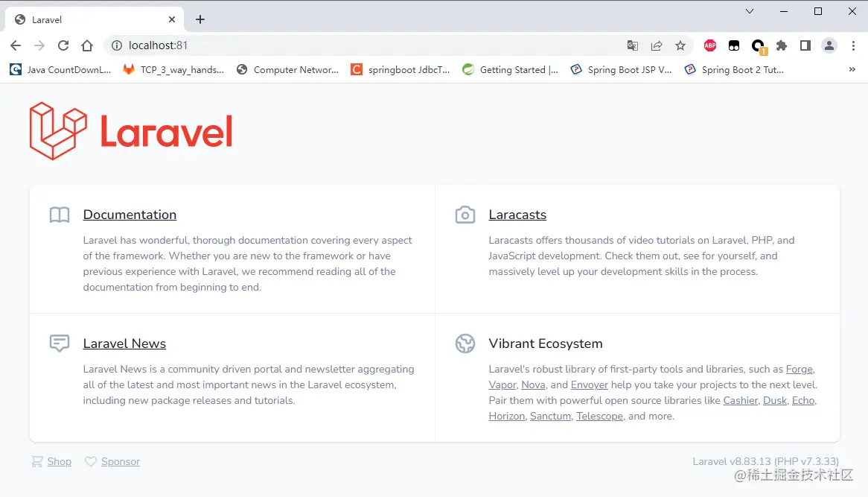The width and height of the screenshot is (868, 497).
Task: Click the Laravel logo
Action: (131, 131)
